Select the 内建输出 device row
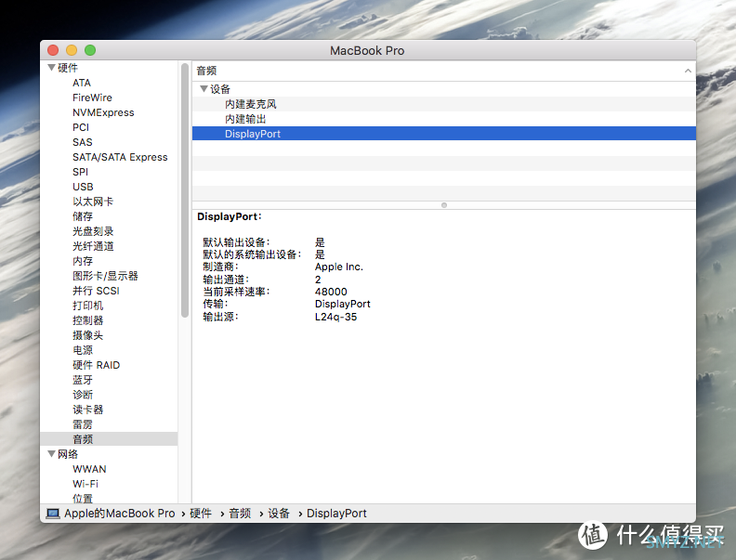736x560 pixels. pos(245,119)
